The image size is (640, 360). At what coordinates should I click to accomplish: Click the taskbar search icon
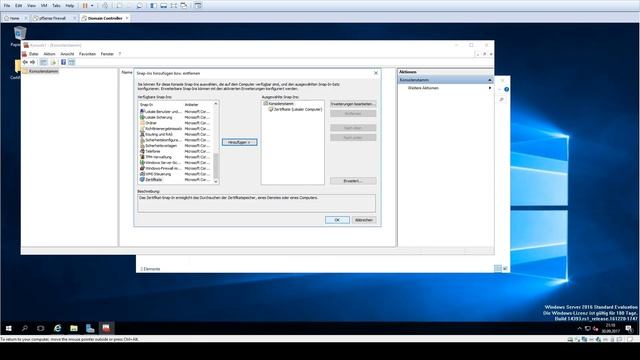25,328
